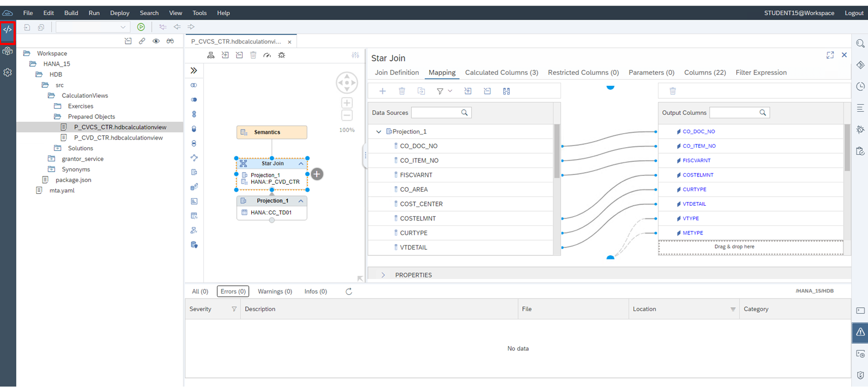Show Warnings (0) filter in problems
The width and height of the screenshot is (868, 392).
coord(275,292)
